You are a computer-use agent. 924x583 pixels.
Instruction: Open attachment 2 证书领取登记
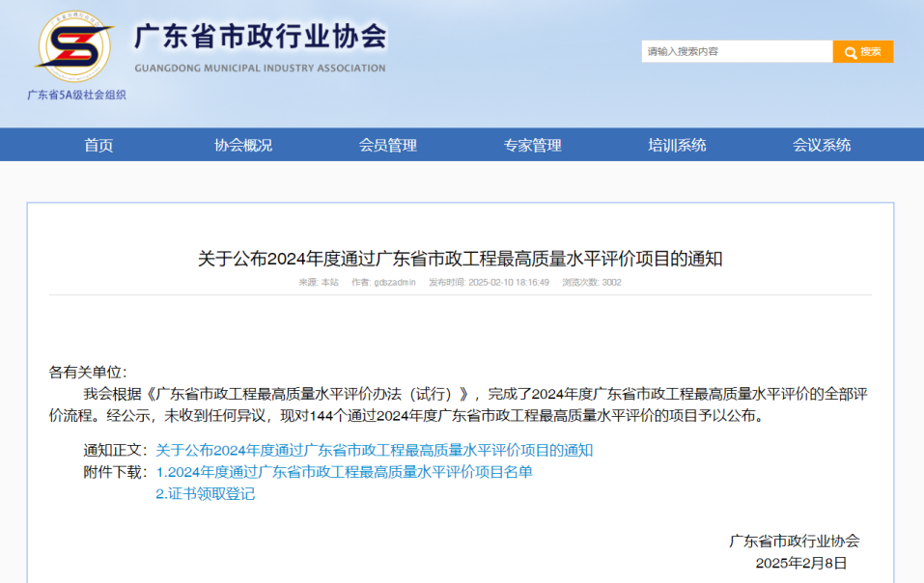coord(205,494)
